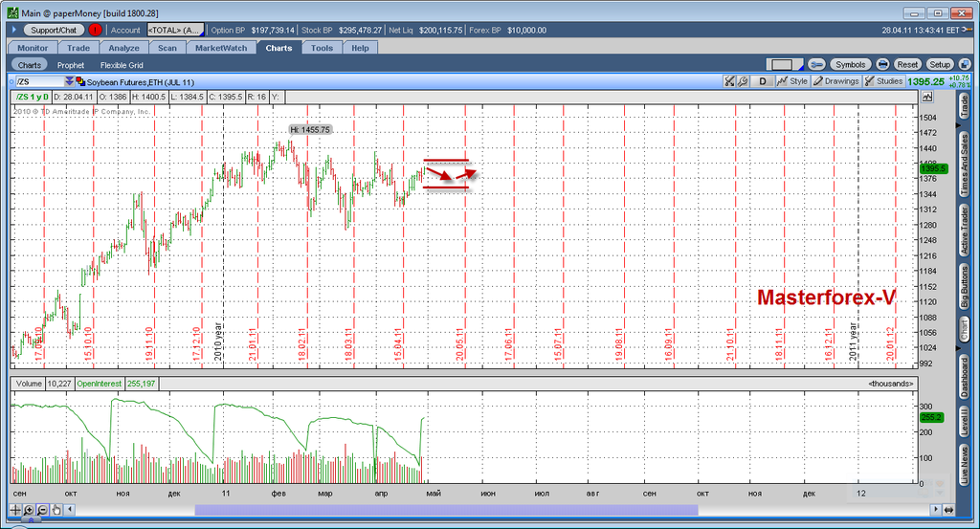Select the Charts sub-tab
Image resolution: width=980 pixels, height=529 pixels.
pos(30,65)
